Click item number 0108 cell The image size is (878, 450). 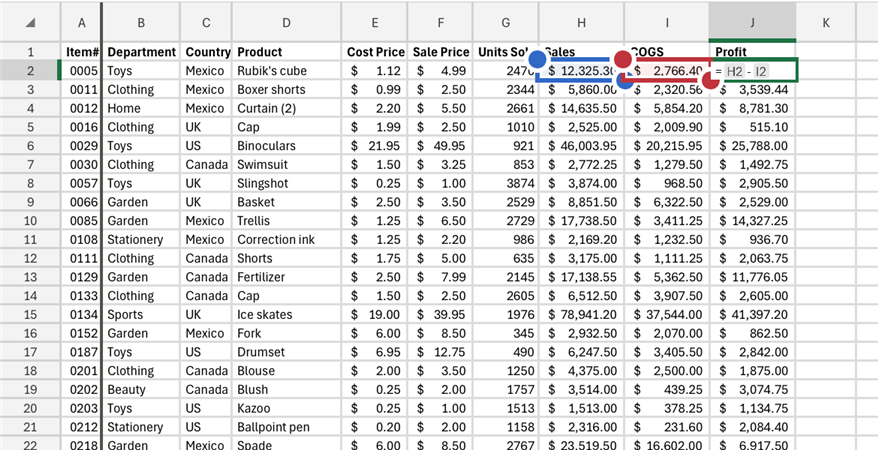(82, 240)
